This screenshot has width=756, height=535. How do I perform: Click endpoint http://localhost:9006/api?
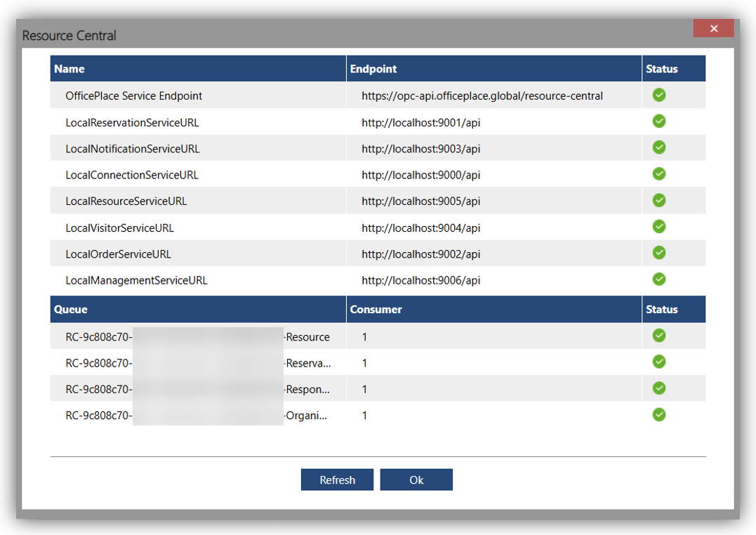click(421, 280)
